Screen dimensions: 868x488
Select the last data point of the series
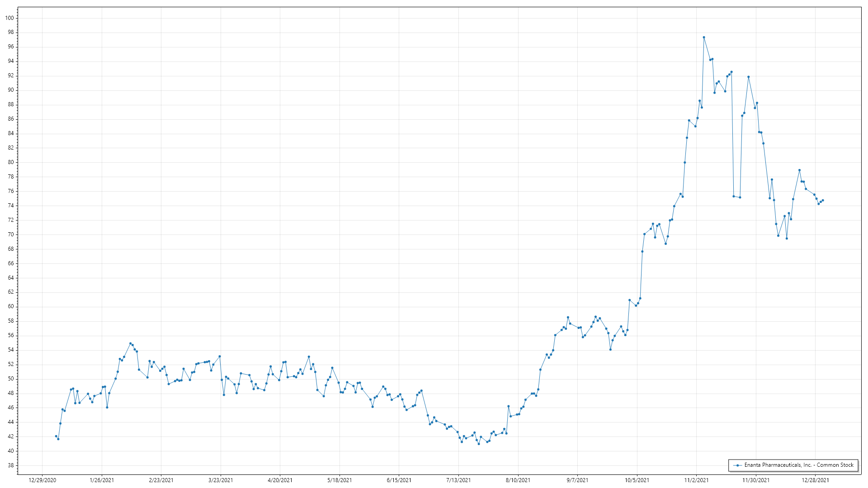click(823, 200)
